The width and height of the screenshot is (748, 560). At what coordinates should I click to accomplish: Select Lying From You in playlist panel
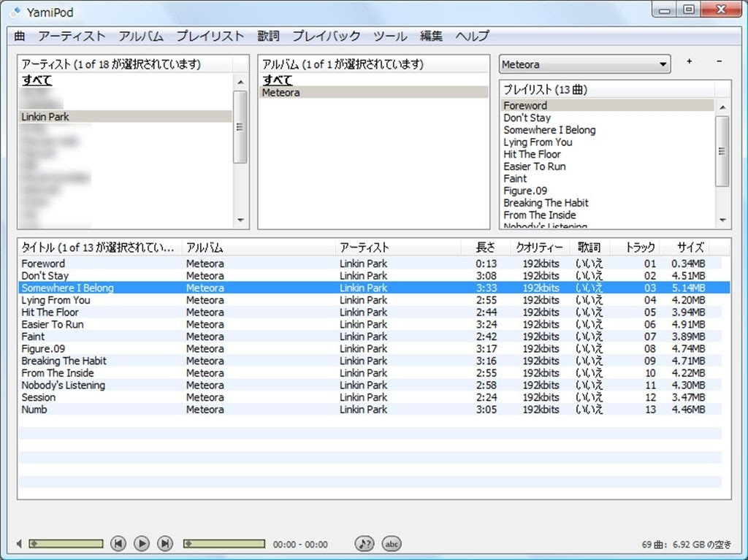click(x=607, y=142)
